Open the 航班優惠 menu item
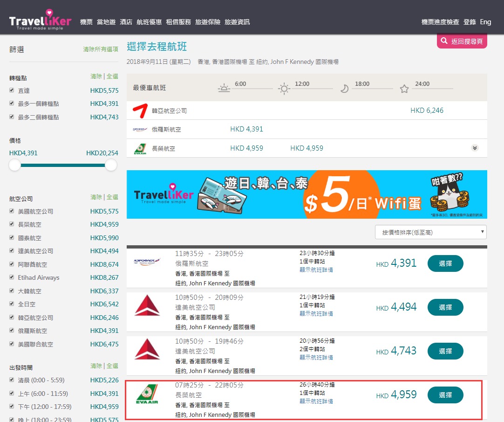The width and height of the screenshot is (504, 422). pyautogui.click(x=149, y=22)
